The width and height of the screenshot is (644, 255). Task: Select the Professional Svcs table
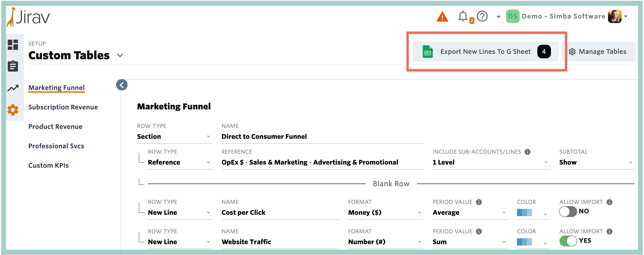coord(56,146)
